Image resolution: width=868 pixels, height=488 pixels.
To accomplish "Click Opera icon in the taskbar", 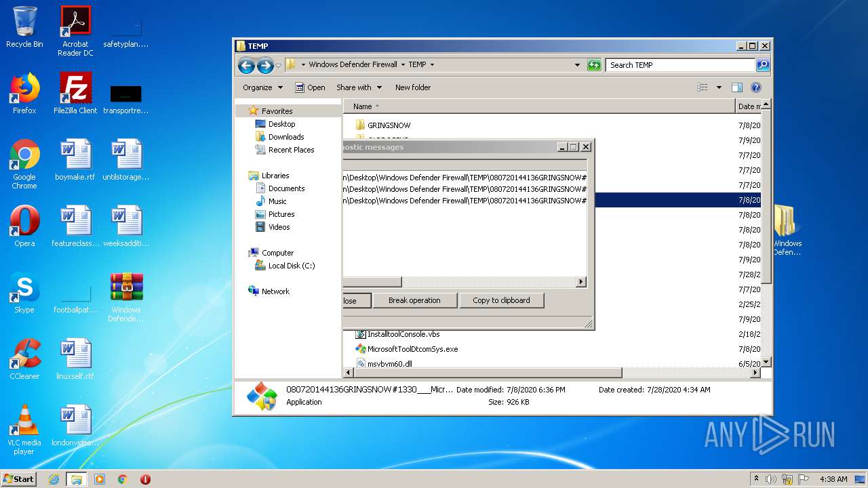I will (145, 479).
